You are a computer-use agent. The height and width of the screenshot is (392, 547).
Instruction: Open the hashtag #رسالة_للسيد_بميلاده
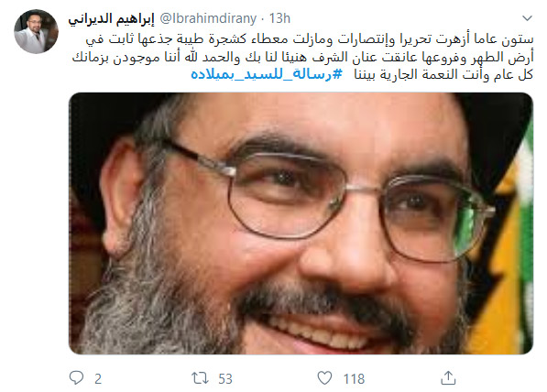pyautogui.click(x=267, y=74)
